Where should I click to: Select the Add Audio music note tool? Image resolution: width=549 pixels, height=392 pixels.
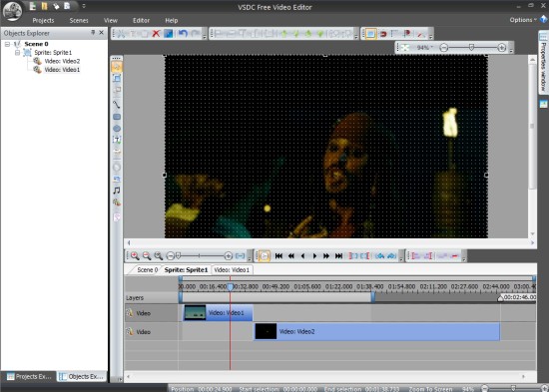pos(117,191)
